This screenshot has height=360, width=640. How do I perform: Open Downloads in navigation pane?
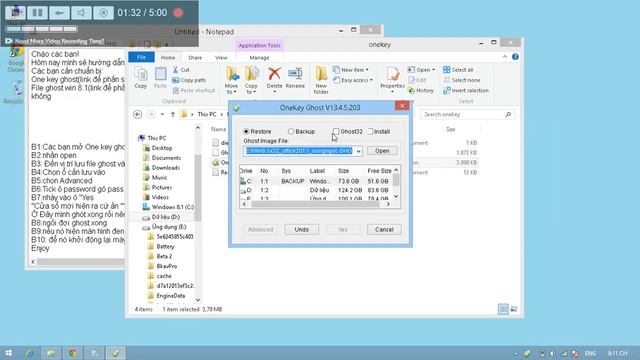pos(166,168)
